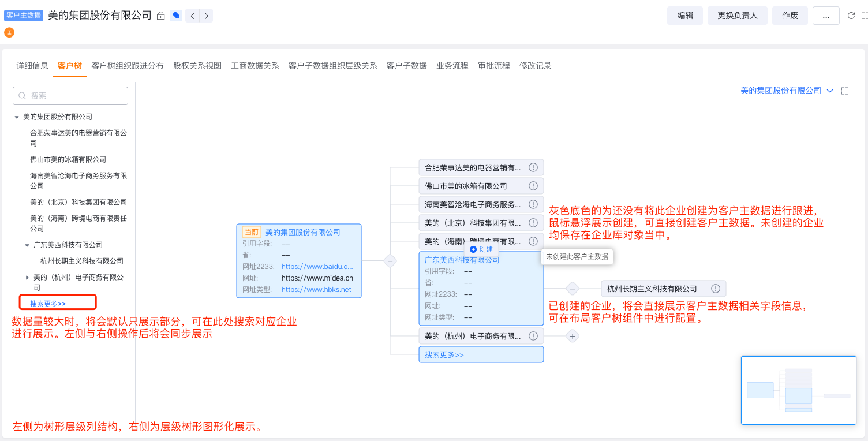Click the orange 工 badge icon
Viewport: 868px width, 441px height.
pos(9,32)
